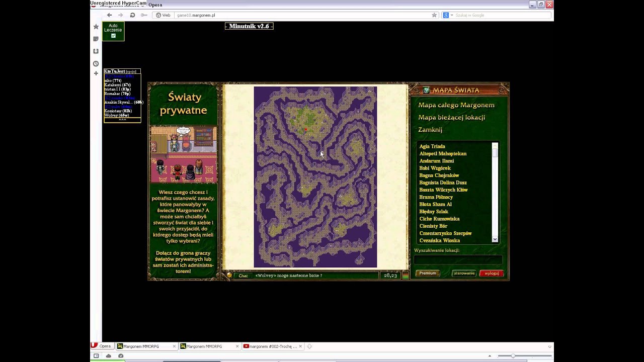This screenshot has width=644, height=362.
Task: Select player Romakac (75p) in list
Action: coord(117,94)
